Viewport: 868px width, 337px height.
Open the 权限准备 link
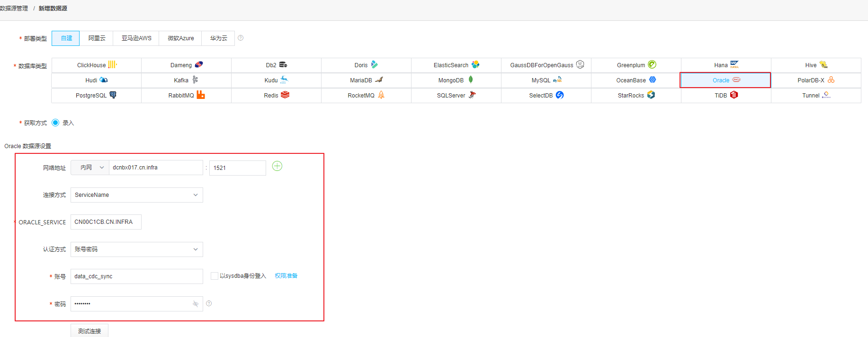[286, 276]
